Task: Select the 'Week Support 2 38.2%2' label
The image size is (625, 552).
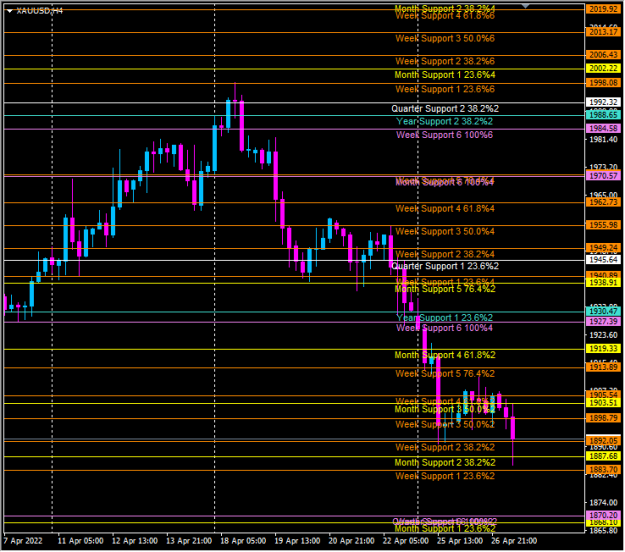Action: (445, 448)
